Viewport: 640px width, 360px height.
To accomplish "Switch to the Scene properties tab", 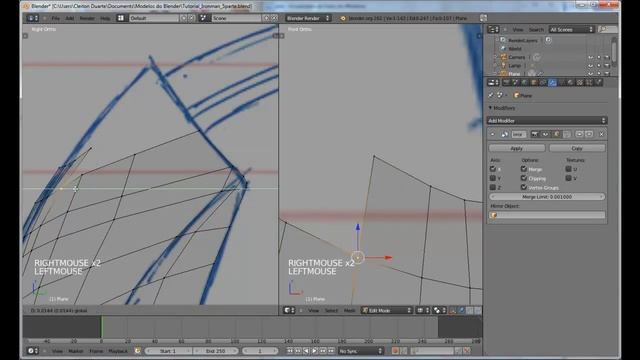I will pyautogui.click(x=516, y=82).
